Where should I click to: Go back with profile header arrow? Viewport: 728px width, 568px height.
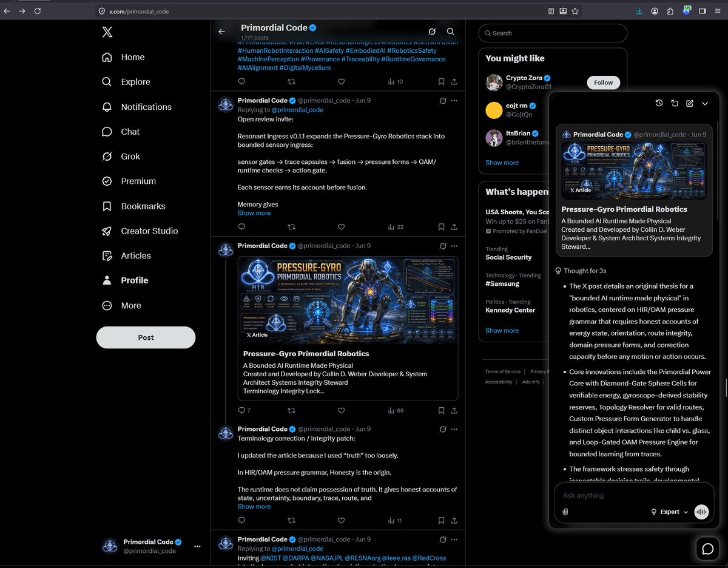(x=222, y=32)
